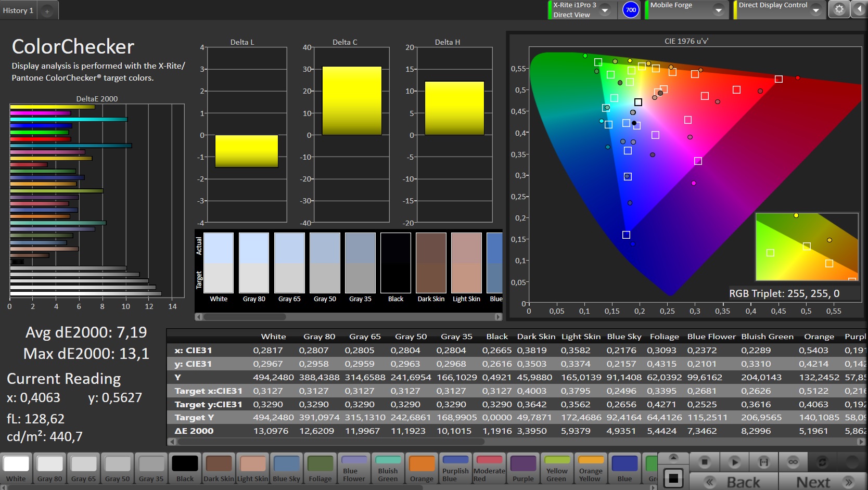Viewport: 868px width, 490px height.
Task: Go to the Next workflow page
Action: click(x=823, y=482)
